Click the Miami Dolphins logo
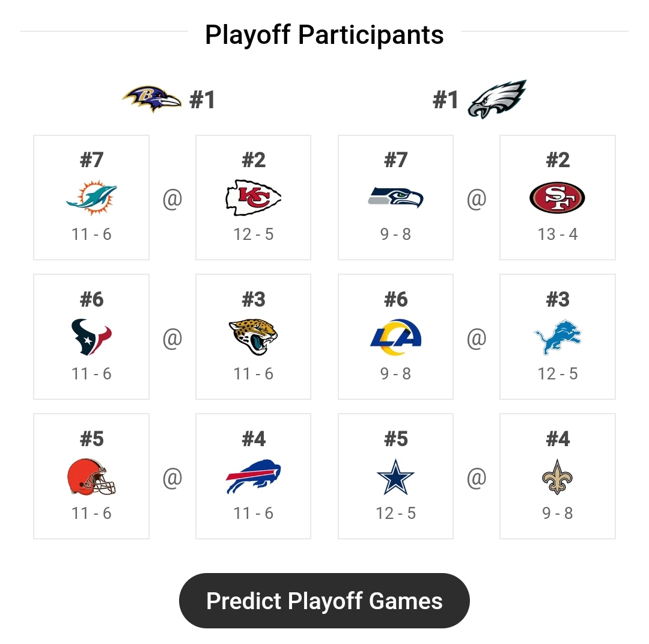649x644 pixels. 91,197
